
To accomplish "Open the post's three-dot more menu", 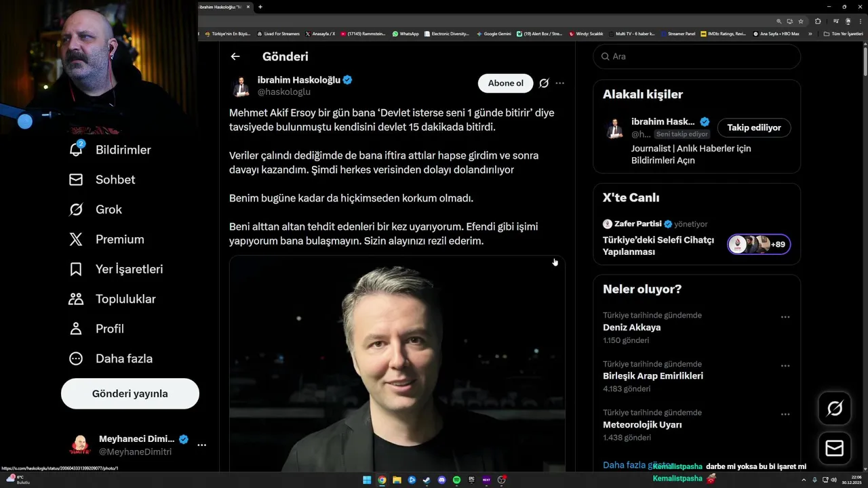I will pos(559,83).
